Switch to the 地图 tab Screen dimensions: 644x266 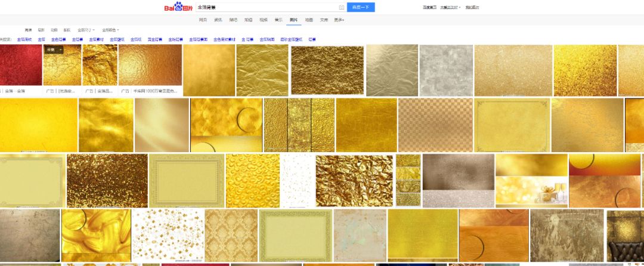(x=309, y=20)
